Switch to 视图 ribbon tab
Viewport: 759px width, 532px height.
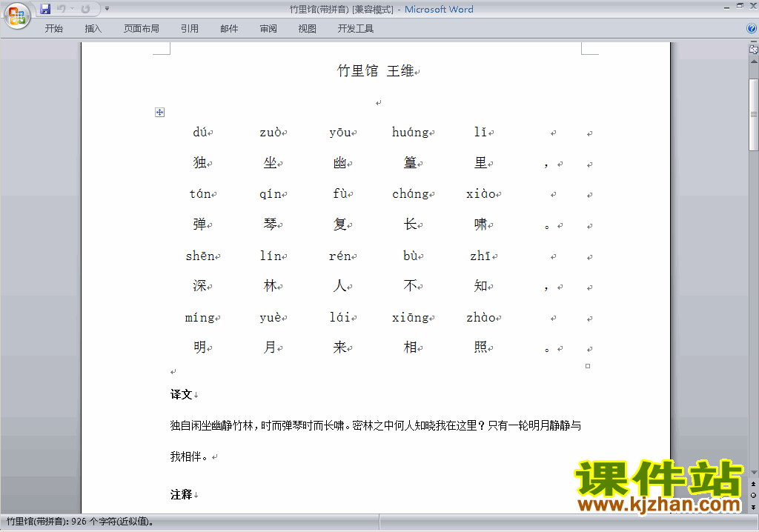click(308, 29)
